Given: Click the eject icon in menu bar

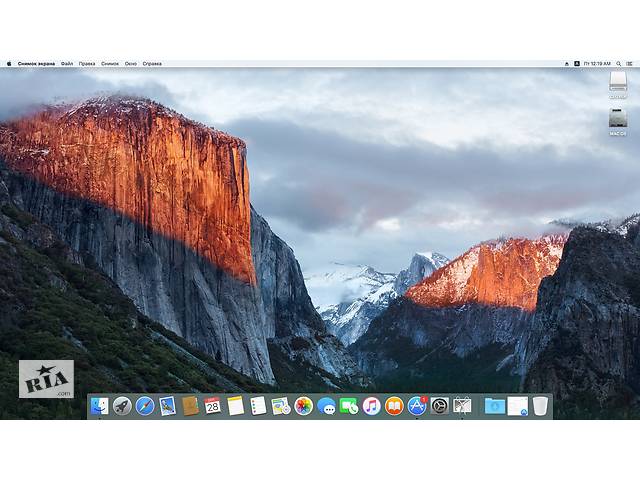Looking at the screenshot, I should [567, 64].
